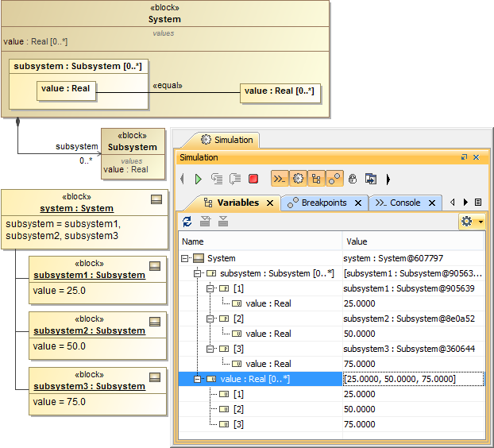
Task: Collapse the value : Real [0..*] node
Action: coord(199,379)
